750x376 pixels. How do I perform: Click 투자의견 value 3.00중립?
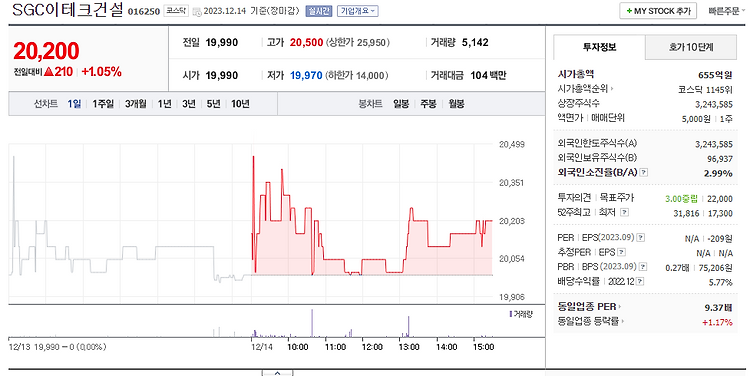pyautogui.click(x=681, y=199)
